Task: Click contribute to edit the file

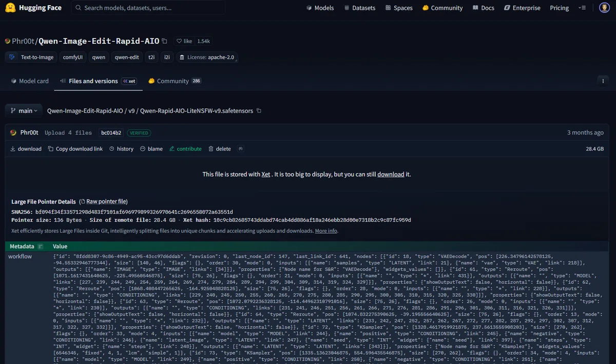Action: (x=185, y=149)
